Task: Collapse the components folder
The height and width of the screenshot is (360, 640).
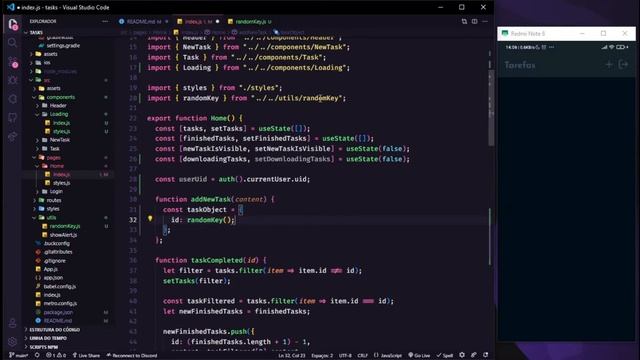Action: pos(60,97)
